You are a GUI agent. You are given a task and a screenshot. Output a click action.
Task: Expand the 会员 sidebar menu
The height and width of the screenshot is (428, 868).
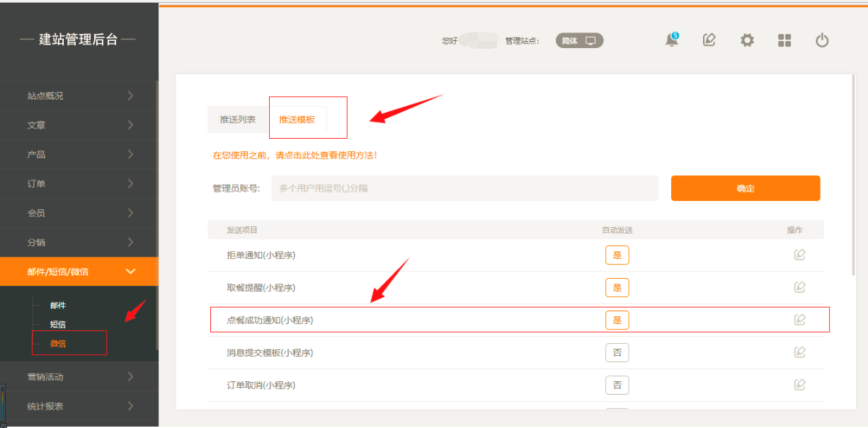pyautogui.click(x=78, y=213)
